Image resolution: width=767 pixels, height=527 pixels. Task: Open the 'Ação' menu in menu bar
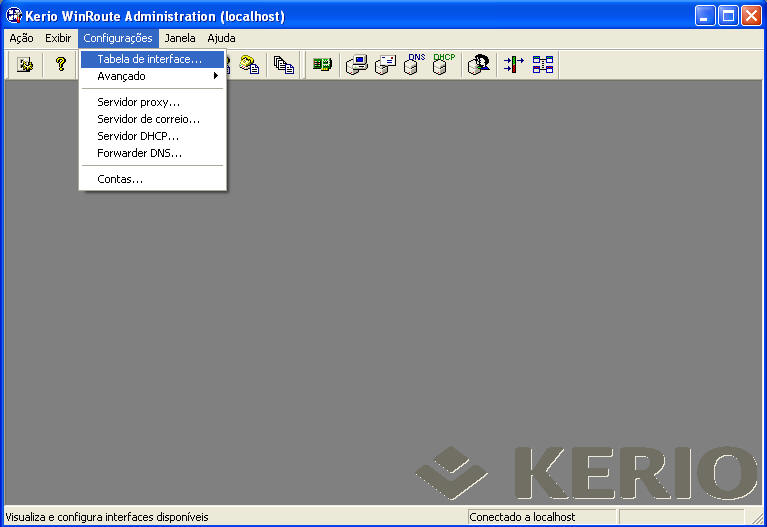click(21, 38)
